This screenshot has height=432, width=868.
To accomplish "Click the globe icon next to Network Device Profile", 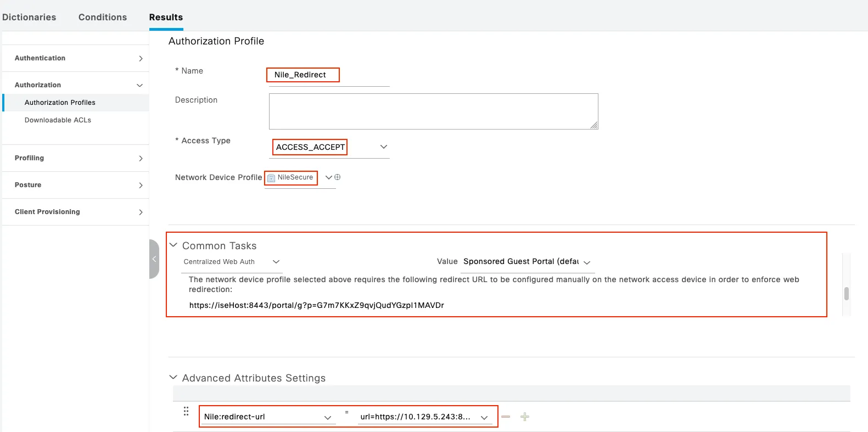I will point(338,177).
